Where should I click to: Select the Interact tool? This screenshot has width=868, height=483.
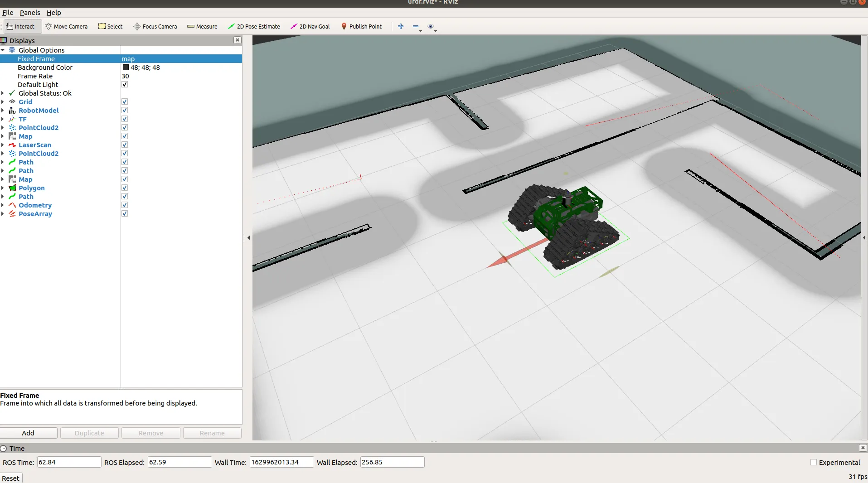coord(21,26)
